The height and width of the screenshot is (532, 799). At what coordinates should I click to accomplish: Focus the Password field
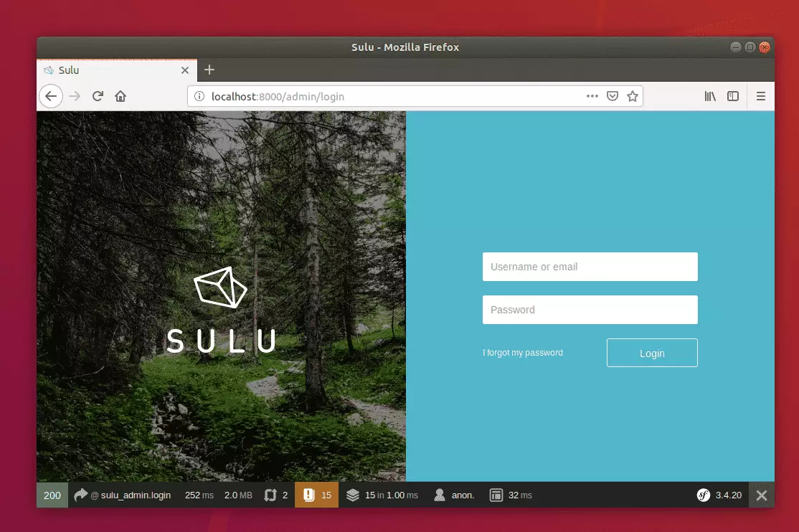tap(590, 310)
